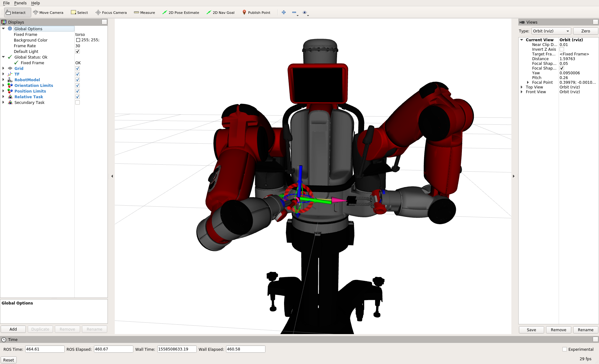Hide the RobotModel via its checkbox

pos(78,80)
